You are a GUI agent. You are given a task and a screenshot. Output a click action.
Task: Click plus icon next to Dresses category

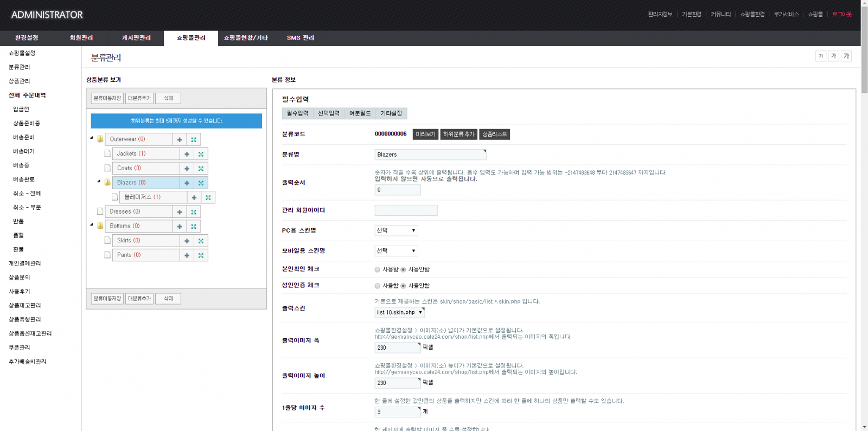(x=180, y=212)
